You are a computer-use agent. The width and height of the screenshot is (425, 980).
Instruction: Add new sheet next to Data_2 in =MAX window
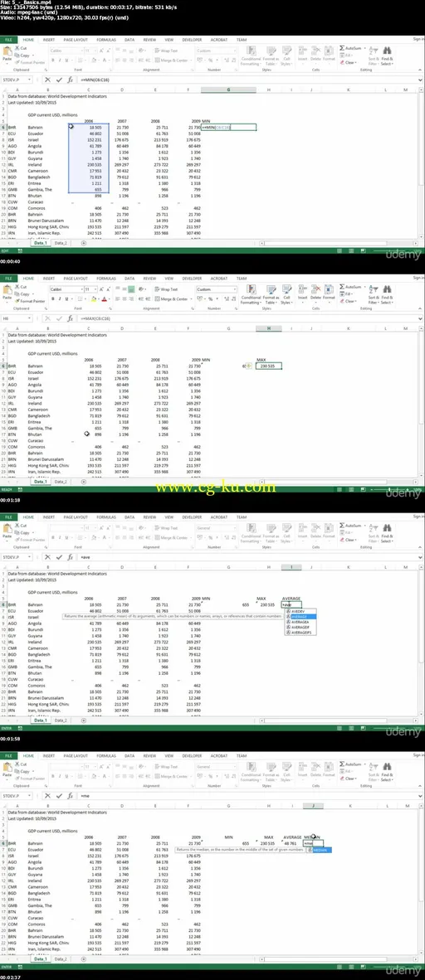[x=84, y=482]
